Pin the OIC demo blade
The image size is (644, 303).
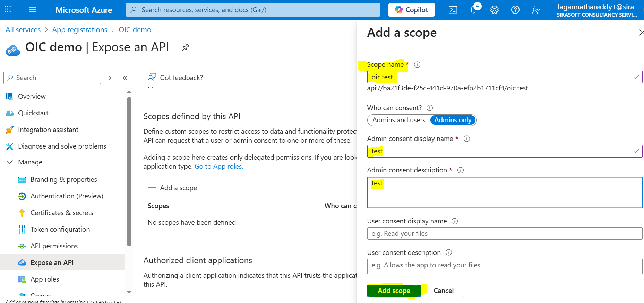186,47
